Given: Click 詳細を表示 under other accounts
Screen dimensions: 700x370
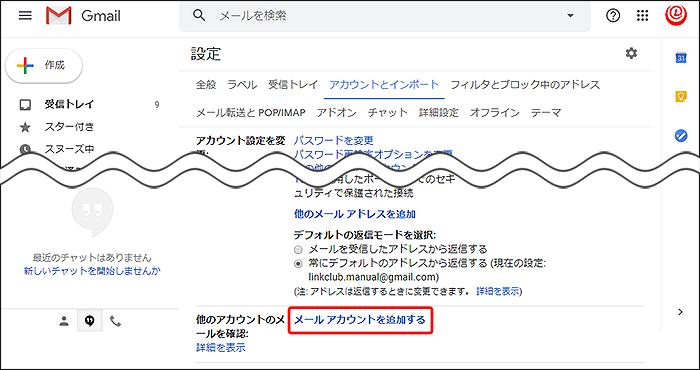Looking at the screenshot, I should (221, 348).
